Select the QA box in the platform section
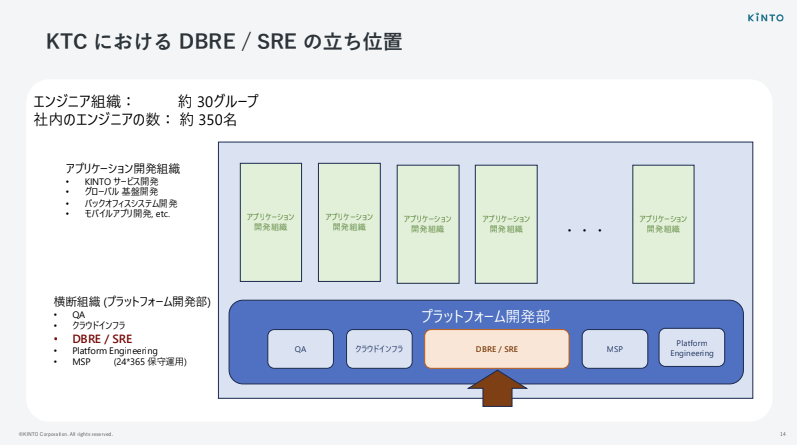 coord(300,349)
